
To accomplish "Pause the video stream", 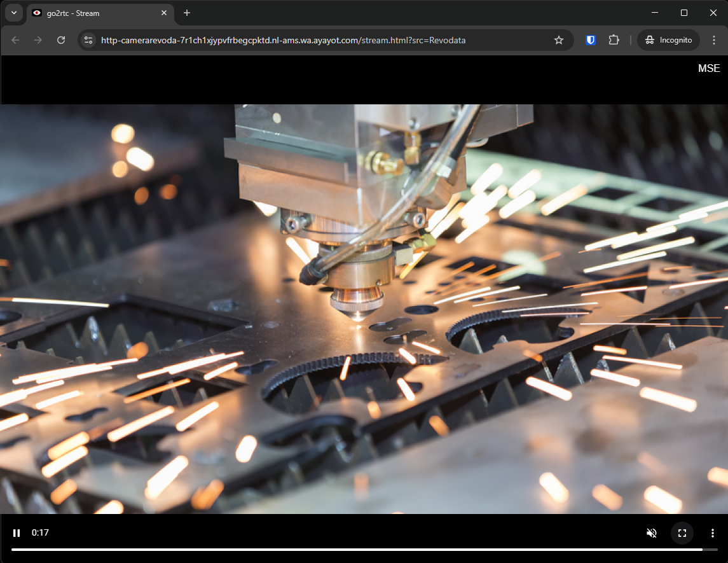I will point(17,533).
